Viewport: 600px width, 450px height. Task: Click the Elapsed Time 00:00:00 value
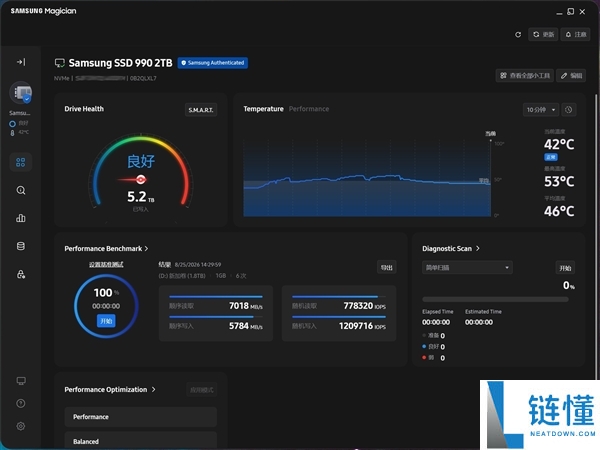point(436,322)
